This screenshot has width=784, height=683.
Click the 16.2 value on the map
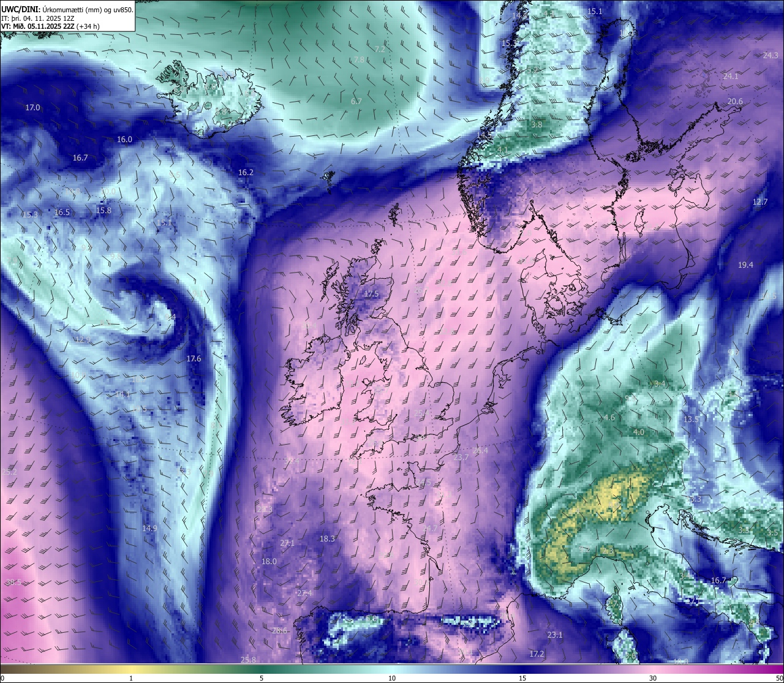click(246, 173)
